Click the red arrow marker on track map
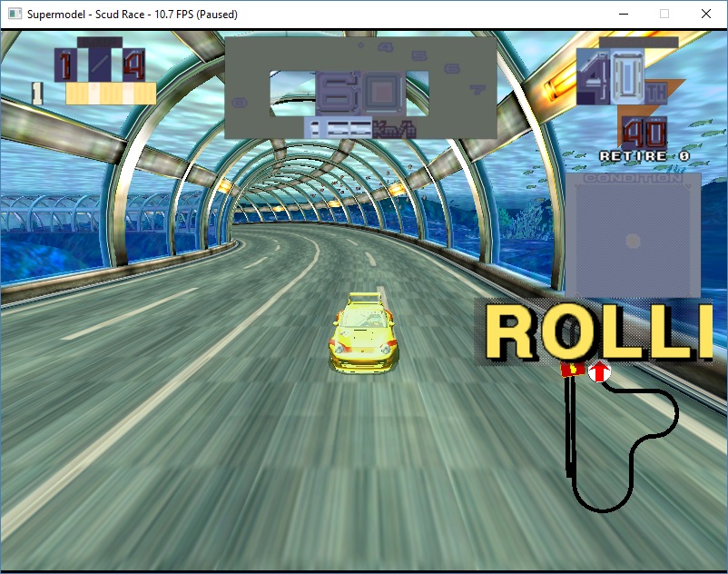 [x=599, y=371]
